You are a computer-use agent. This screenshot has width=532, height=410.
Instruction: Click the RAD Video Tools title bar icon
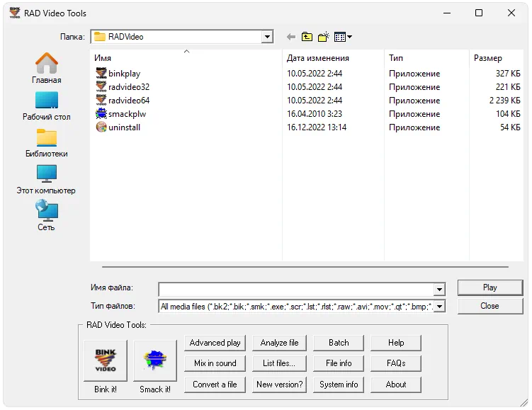click(15, 13)
